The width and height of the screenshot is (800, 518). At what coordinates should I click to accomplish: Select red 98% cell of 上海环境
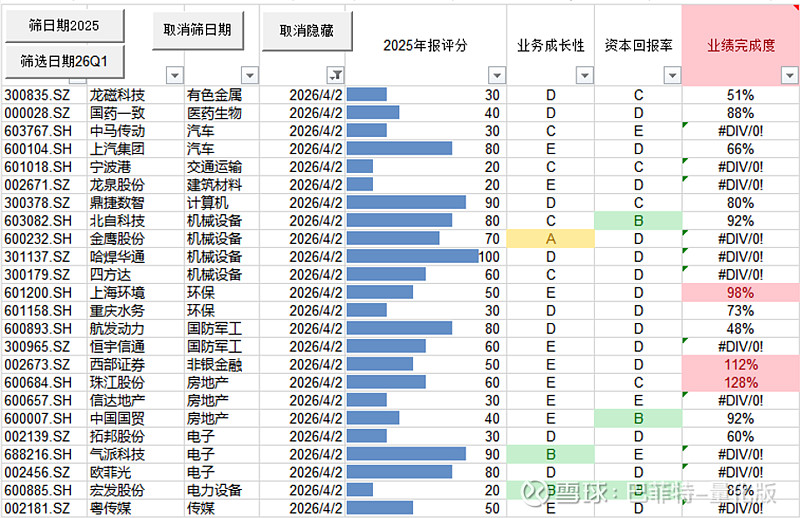point(741,293)
